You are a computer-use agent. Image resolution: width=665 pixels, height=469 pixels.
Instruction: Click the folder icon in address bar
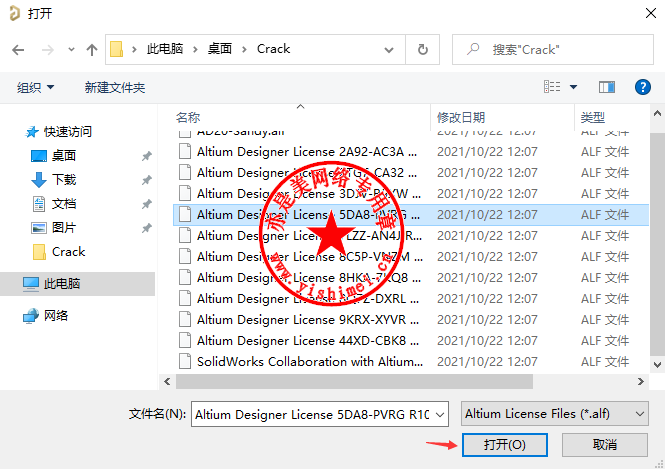117,49
